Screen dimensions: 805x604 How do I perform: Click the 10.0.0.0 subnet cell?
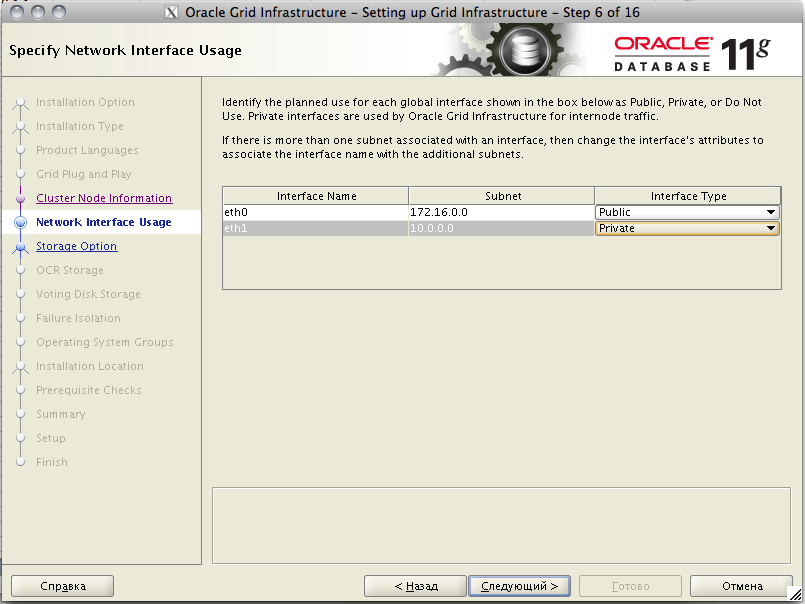pos(500,228)
